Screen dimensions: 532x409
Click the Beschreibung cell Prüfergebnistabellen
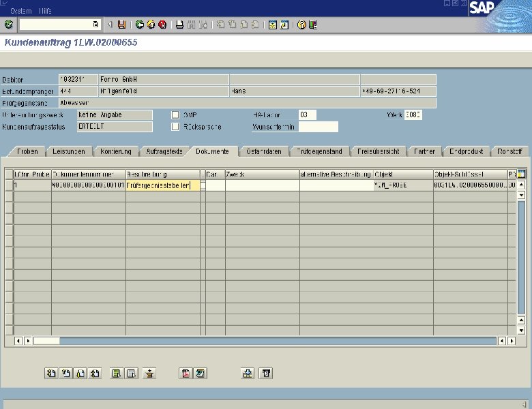[x=163, y=185]
